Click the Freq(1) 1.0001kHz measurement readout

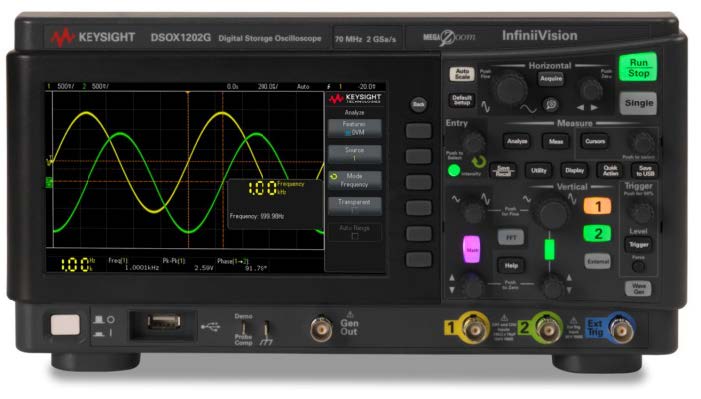133,264
